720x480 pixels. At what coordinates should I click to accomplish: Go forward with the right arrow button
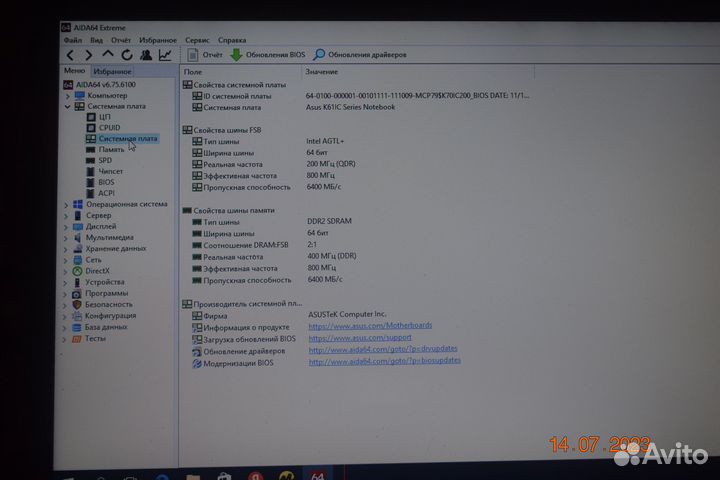89,56
